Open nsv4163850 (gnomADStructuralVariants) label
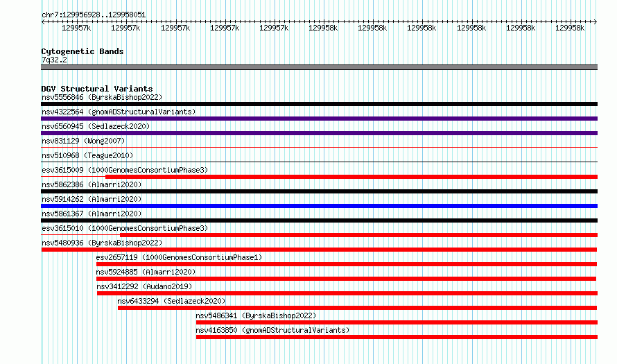The width and height of the screenshot is (617, 364). 272,330
